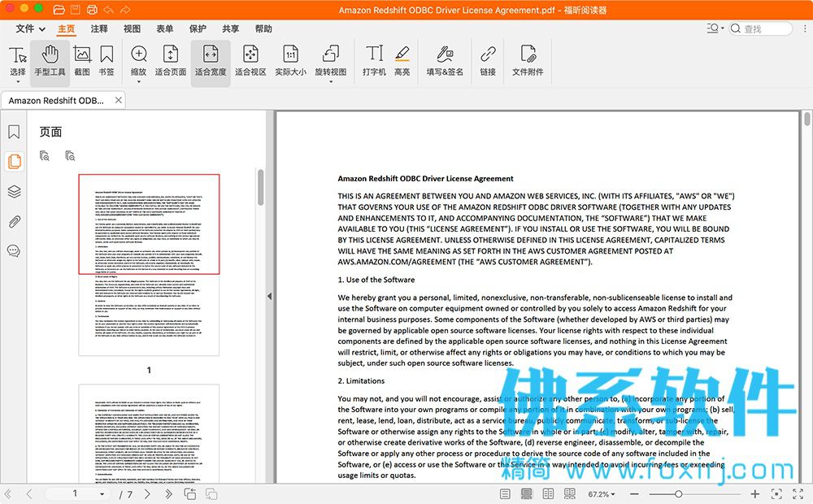Screen dimensions: 813x504
Task: Collapse the left navigation panel arrow
Action: tap(270, 297)
